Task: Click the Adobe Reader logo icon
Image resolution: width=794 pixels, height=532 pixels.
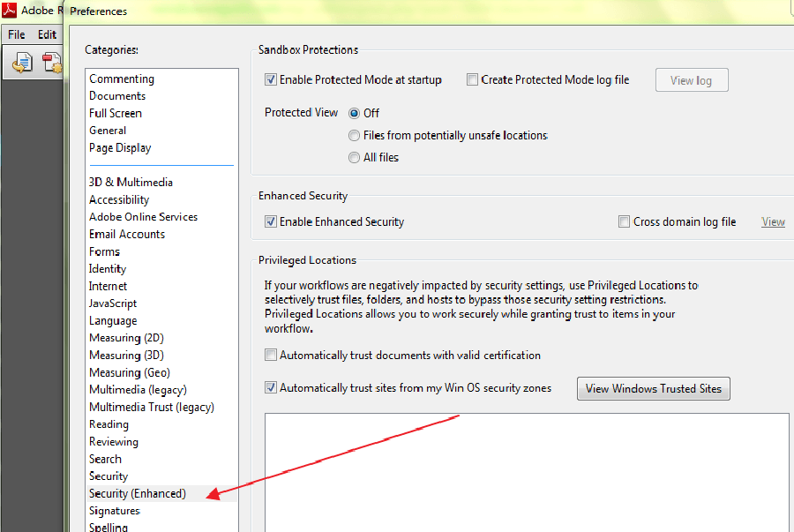Action: point(9,10)
